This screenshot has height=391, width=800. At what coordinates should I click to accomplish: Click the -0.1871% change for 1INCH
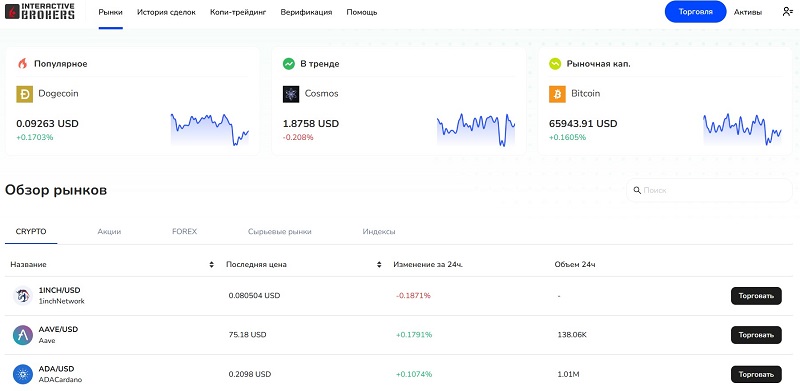coord(413,296)
